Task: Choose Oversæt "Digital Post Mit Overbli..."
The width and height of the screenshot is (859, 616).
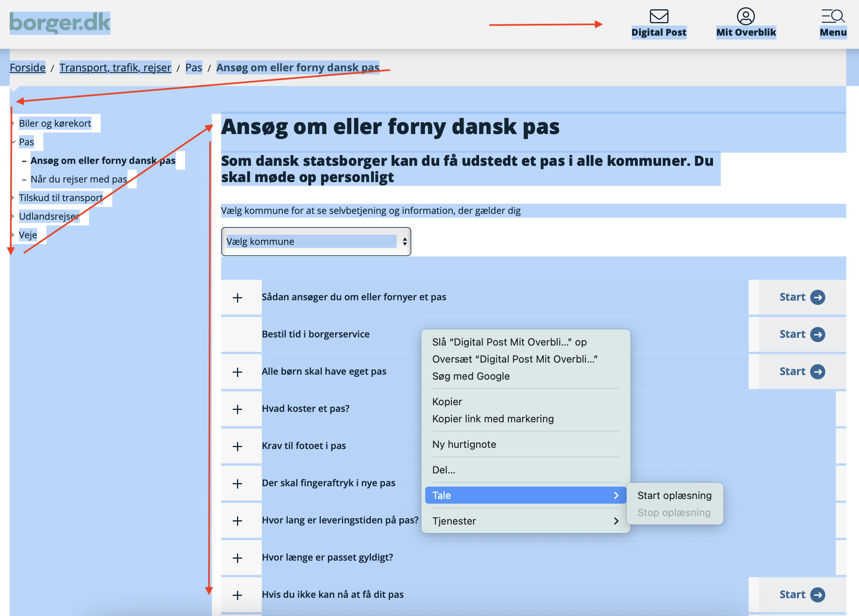Action: [x=526, y=359]
